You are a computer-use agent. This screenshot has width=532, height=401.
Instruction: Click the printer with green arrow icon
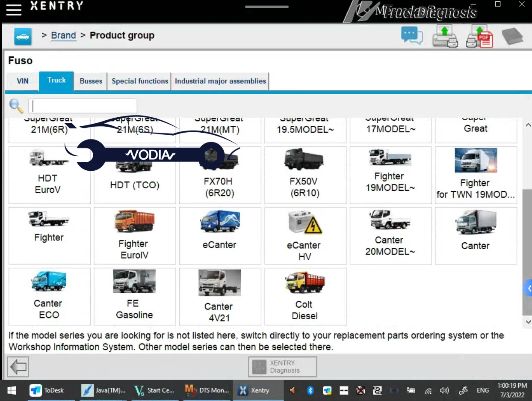coord(445,36)
